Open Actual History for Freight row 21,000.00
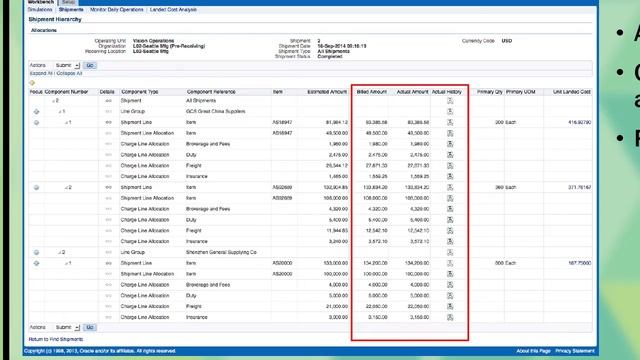This screenshot has height=360, width=640. point(450,306)
